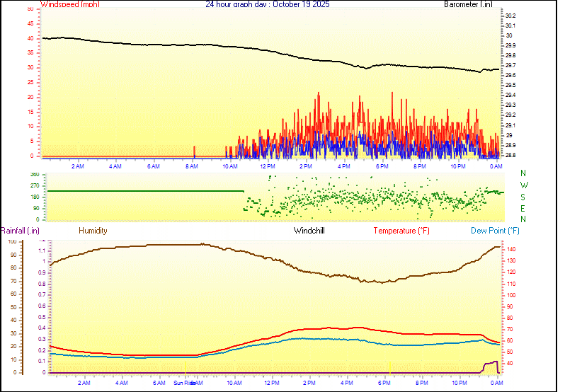Image resolution: width=565 pixels, height=392 pixels.
Task: Click the Rainfall (.in) axis label
Action: [x=20, y=231]
